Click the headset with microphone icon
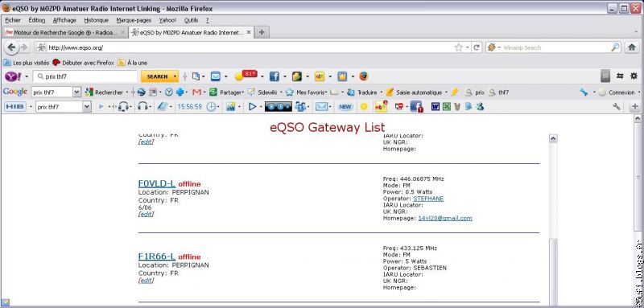Screen dimensions: 644x308 click(123, 107)
